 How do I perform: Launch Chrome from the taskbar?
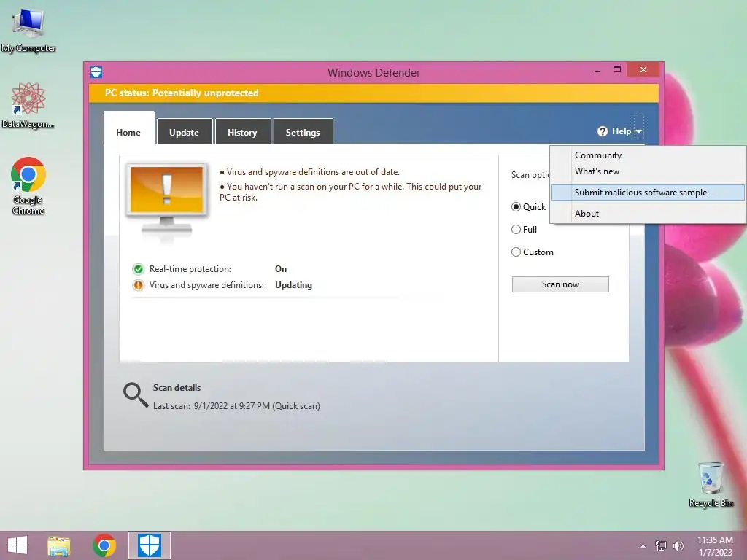coord(104,545)
